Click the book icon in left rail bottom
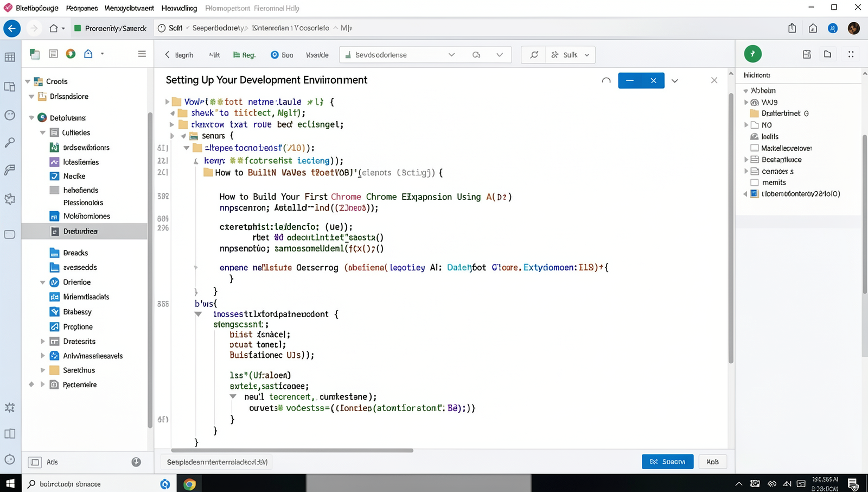 tap(10, 434)
